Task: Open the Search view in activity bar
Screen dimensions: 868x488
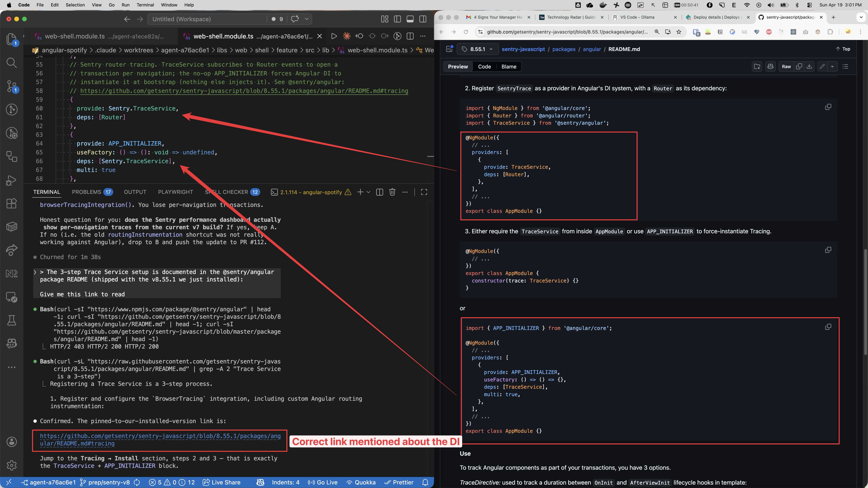Action: click(x=12, y=63)
